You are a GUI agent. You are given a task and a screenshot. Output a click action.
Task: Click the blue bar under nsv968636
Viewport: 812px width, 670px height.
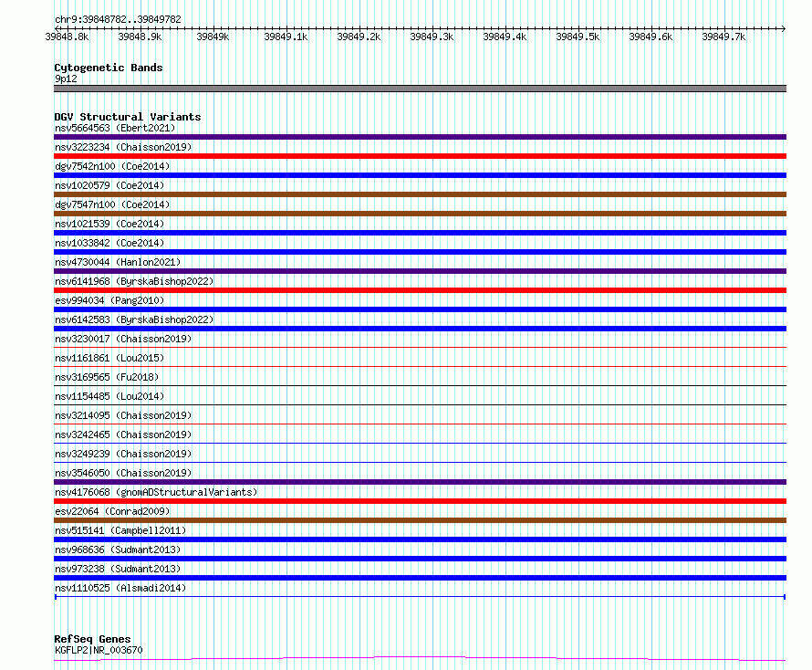pyautogui.click(x=420, y=559)
